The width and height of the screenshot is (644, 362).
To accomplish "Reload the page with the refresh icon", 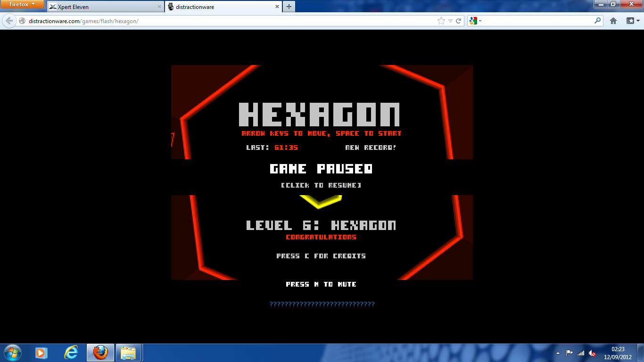I will click(x=458, y=21).
